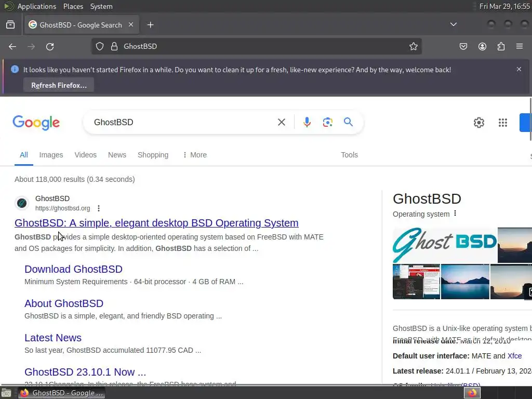Open a new tab with plus button

150,25
